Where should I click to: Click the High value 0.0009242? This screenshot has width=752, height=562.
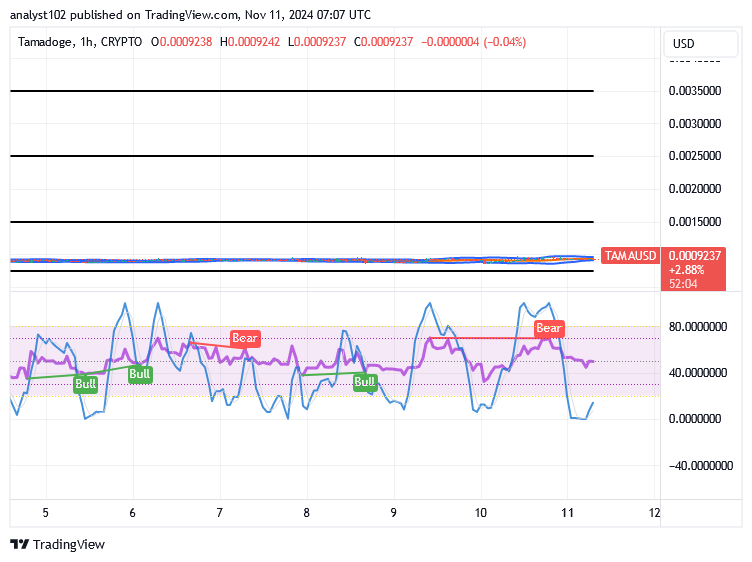[x=254, y=42]
